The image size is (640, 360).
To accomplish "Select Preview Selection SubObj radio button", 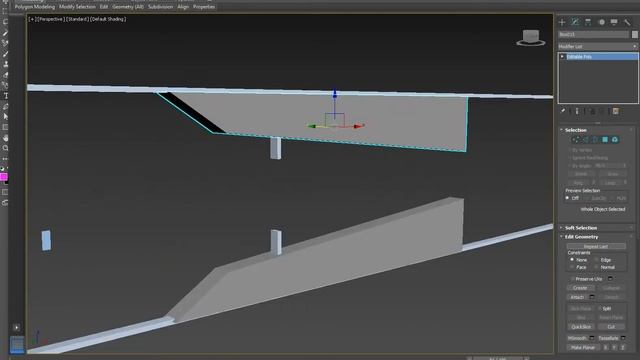I will (x=586, y=198).
